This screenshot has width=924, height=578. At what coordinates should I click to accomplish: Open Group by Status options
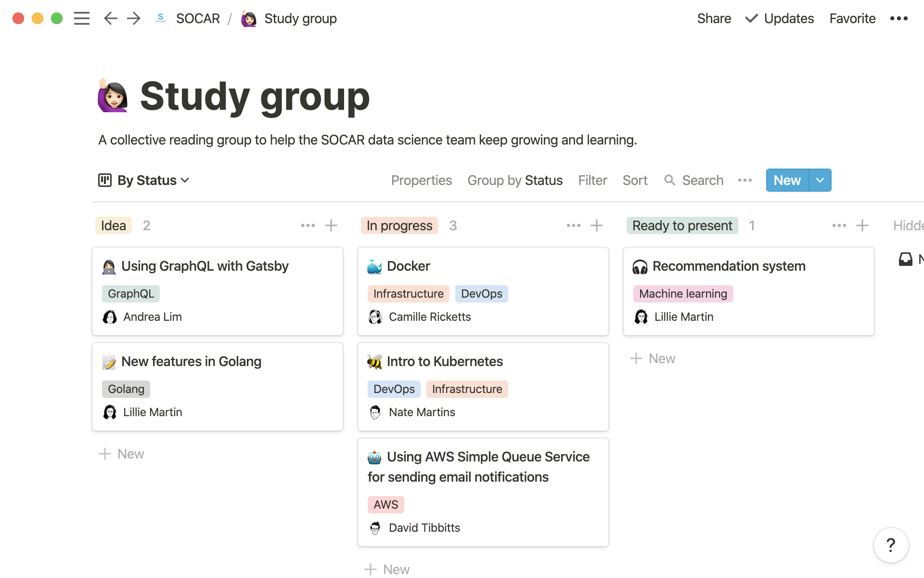tap(515, 180)
